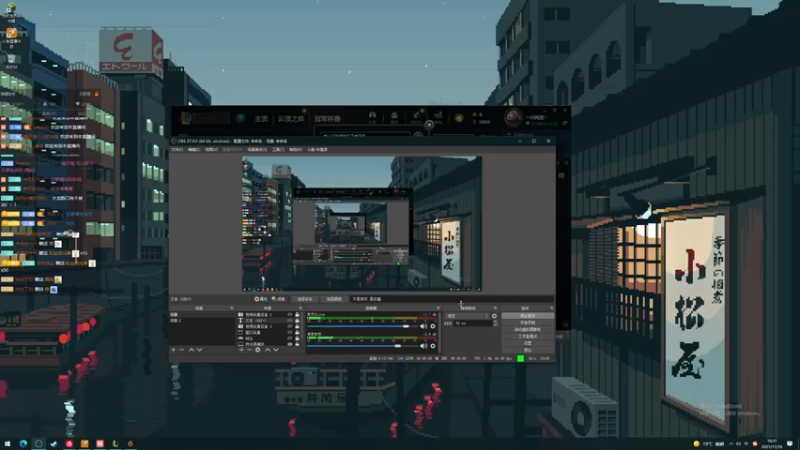Hide the 视频采集设备 2 source
The height and width of the screenshot is (450, 800).
290,315
